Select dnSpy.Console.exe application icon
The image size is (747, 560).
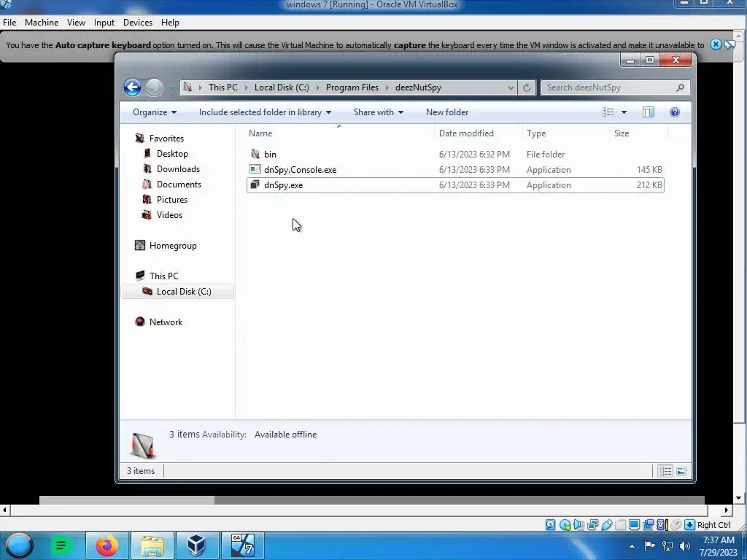pyautogui.click(x=255, y=169)
